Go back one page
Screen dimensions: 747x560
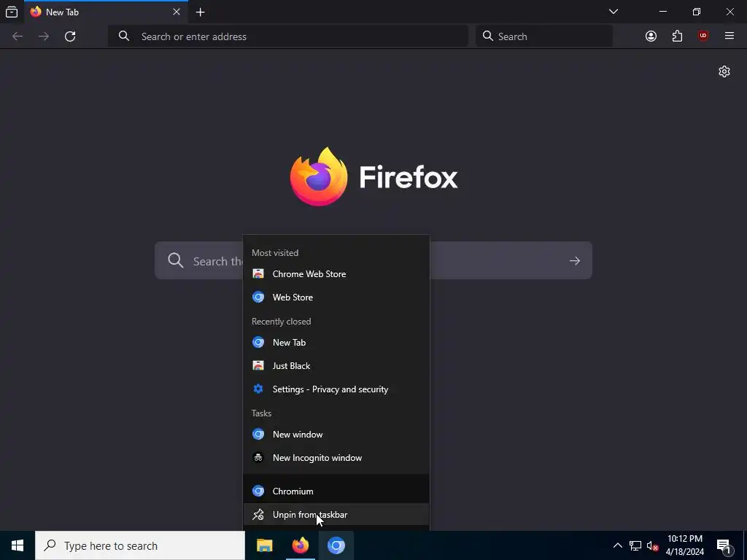point(18,36)
